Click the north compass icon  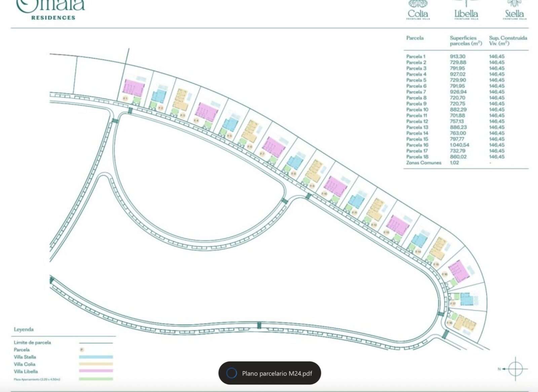pos(515,368)
